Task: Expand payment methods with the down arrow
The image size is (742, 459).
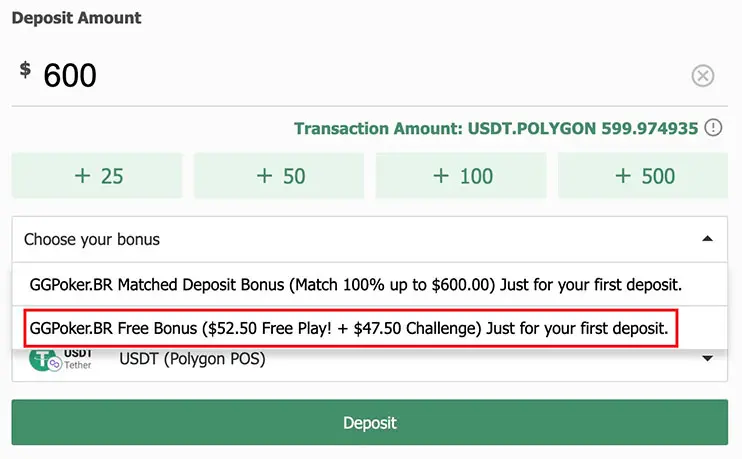Action: click(707, 359)
